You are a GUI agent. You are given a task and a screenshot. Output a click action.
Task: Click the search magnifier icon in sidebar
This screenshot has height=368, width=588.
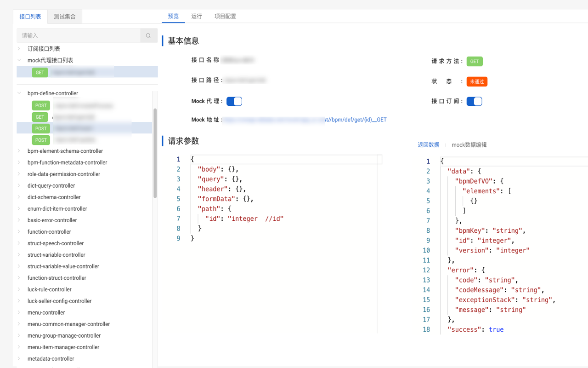(x=148, y=35)
